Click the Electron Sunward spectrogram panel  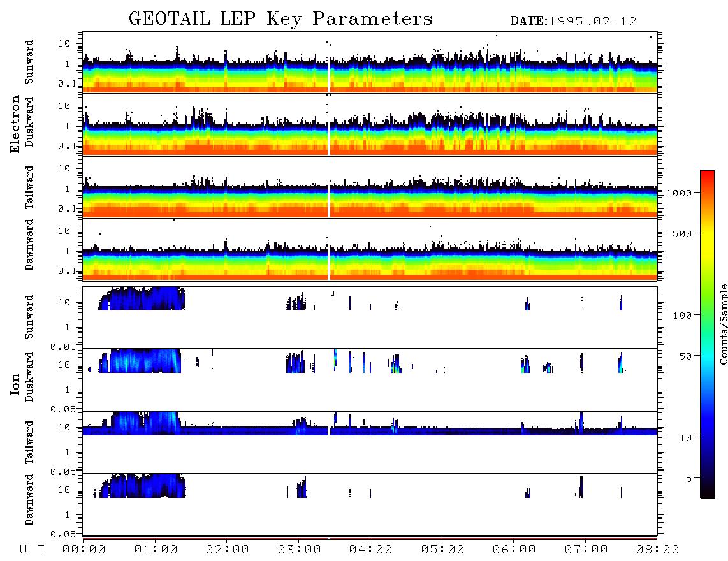tap(370, 62)
